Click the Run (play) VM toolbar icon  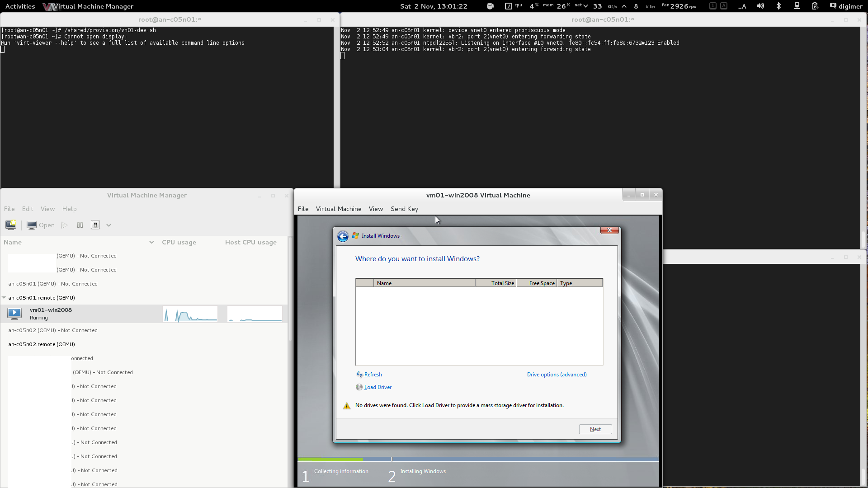[65, 225]
